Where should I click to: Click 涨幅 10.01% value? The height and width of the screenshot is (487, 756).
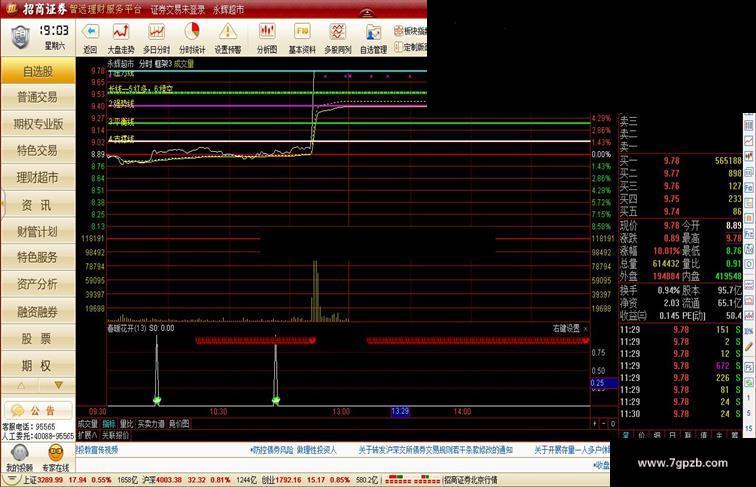coord(666,251)
